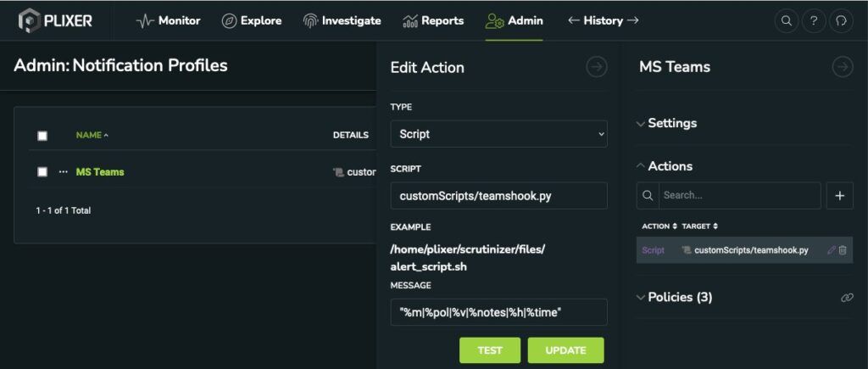Go back with the History left arrow
This screenshot has height=369, width=868.
coord(574,20)
